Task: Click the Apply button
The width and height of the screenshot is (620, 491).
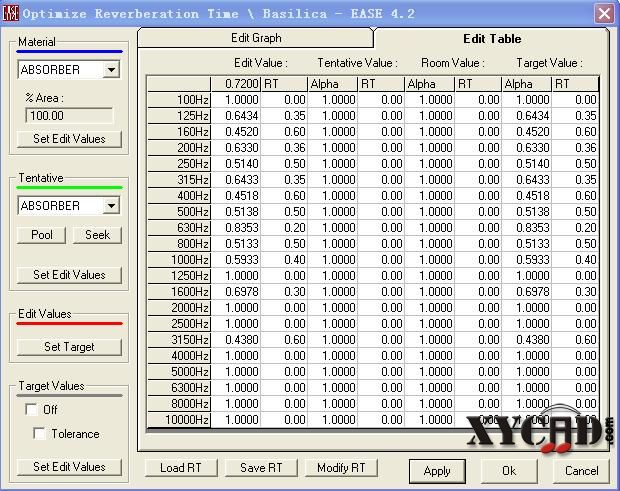Action: point(437,471)
